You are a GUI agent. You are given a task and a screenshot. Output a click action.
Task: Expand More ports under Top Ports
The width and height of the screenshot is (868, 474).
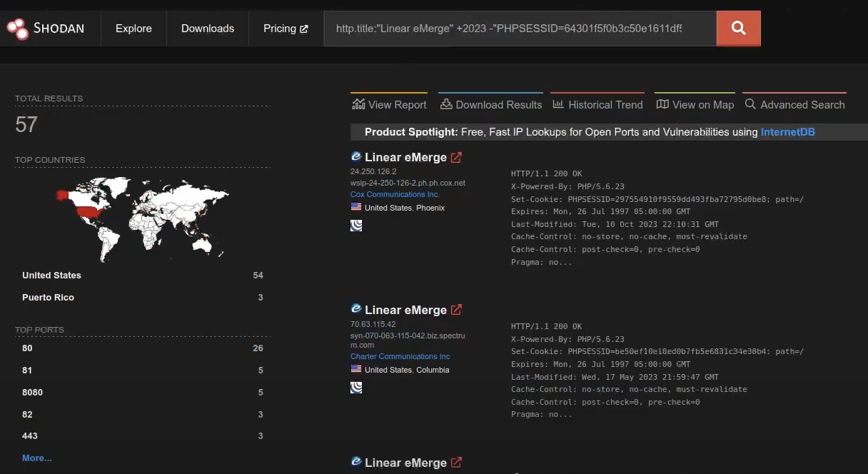36,458
